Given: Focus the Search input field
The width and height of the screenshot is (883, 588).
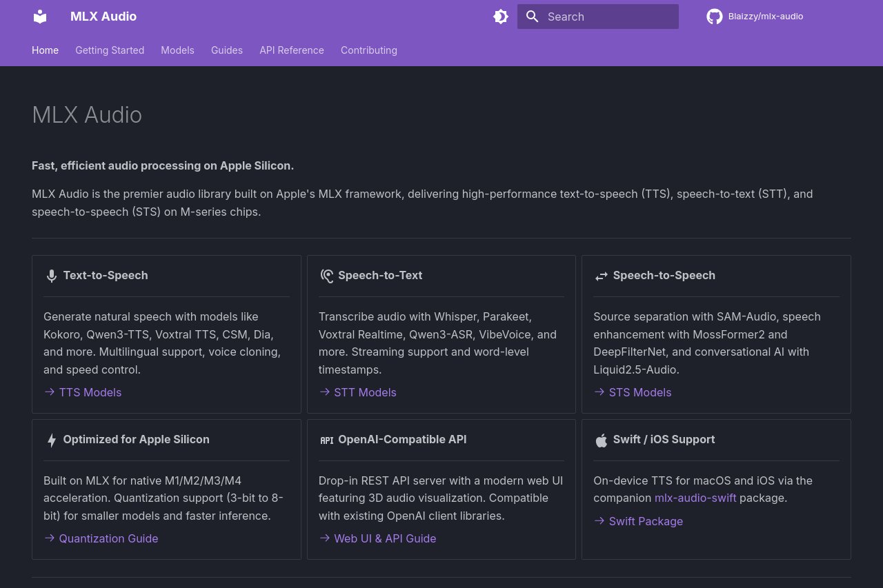Looking at the screenshot, I should coord(598,17).
